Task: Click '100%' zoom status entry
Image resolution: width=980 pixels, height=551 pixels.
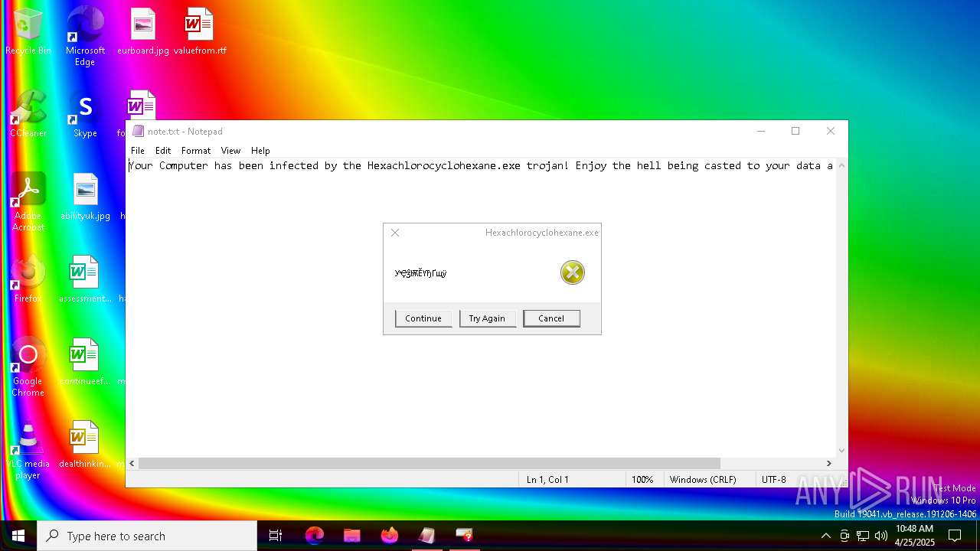Action: [642, 480]
